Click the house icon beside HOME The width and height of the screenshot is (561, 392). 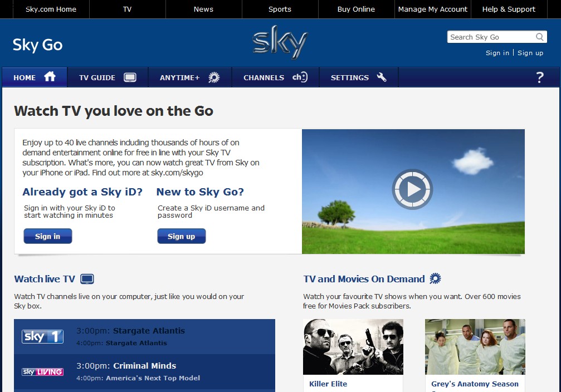point(50,76)
